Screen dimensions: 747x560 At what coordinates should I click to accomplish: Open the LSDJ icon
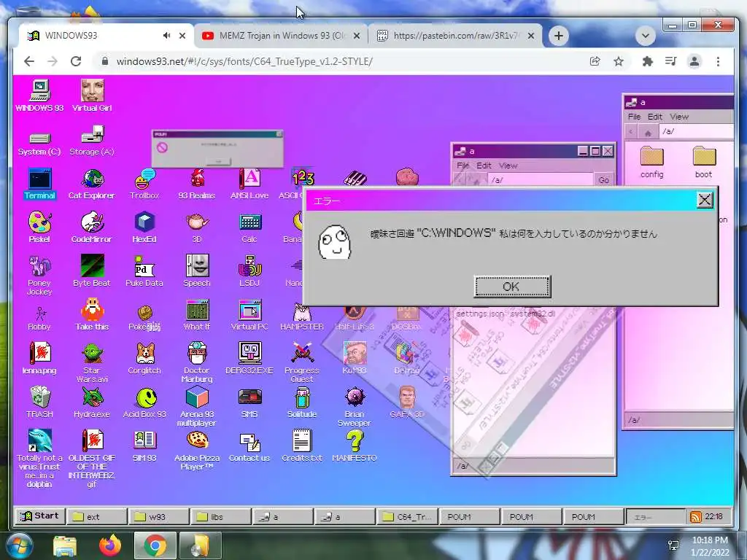click(x=249, y=271)
